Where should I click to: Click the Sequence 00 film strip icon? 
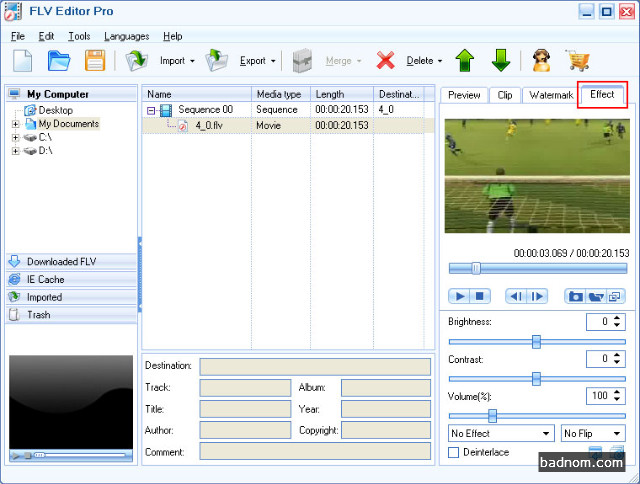coord(166,110)
